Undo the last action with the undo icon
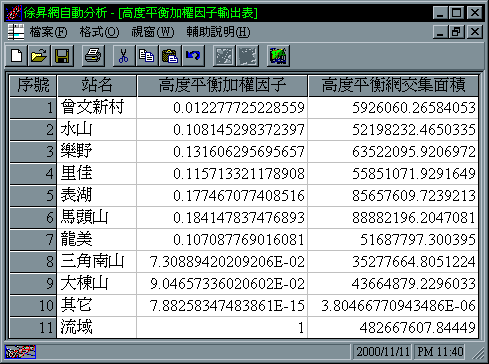 [193, 56]
